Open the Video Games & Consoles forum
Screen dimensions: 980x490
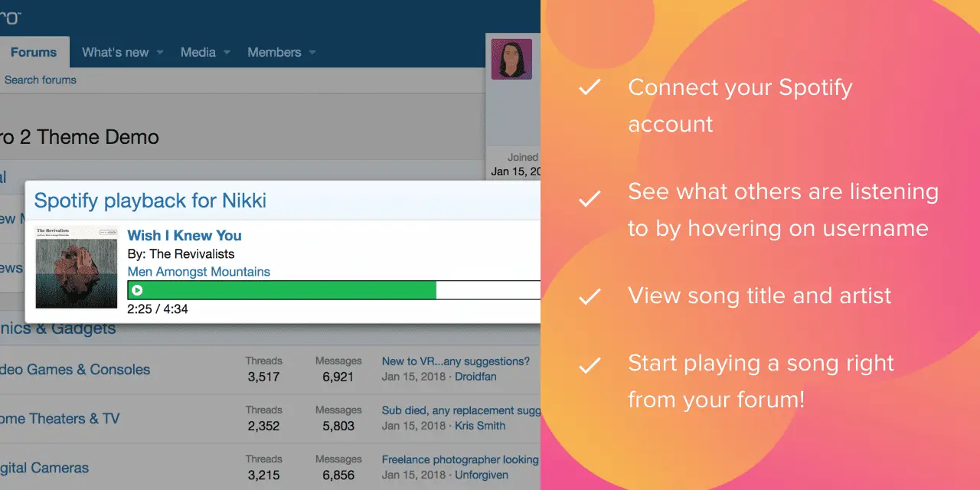click(x=75, y=369)
